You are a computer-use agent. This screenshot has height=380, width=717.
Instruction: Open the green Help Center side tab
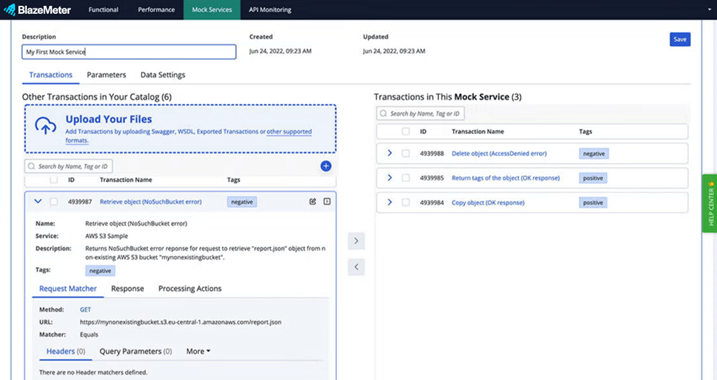(x=710, y=203)
